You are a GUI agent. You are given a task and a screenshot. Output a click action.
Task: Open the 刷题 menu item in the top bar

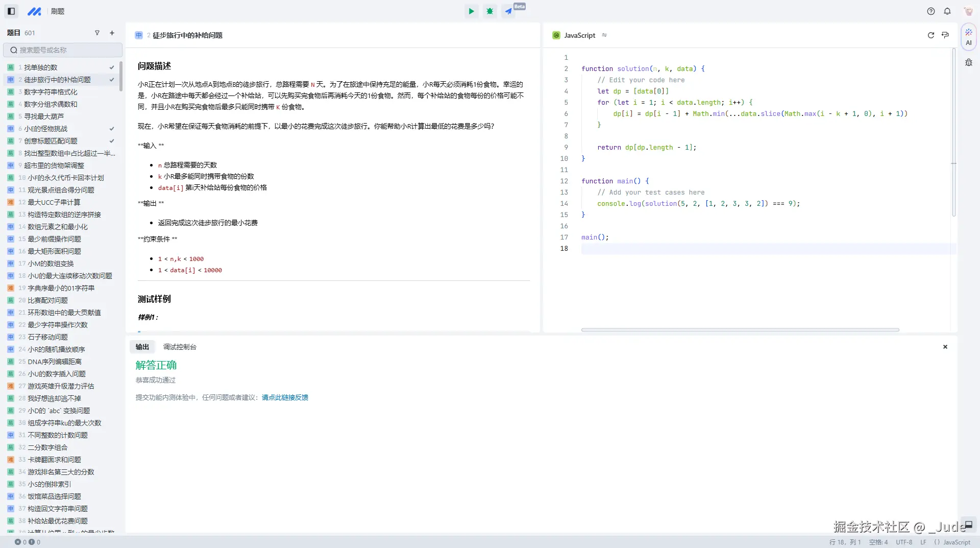pyautogui.click(x=58, y=11)
